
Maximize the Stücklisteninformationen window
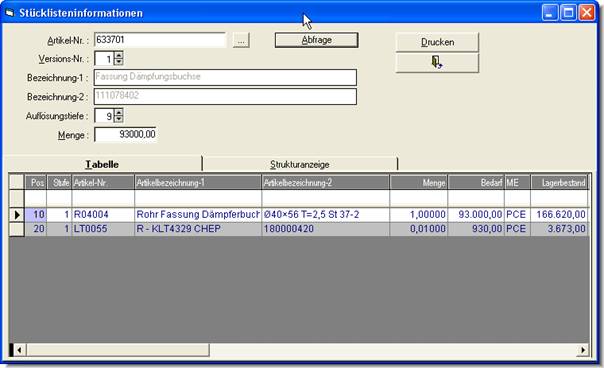click(569, 13)
